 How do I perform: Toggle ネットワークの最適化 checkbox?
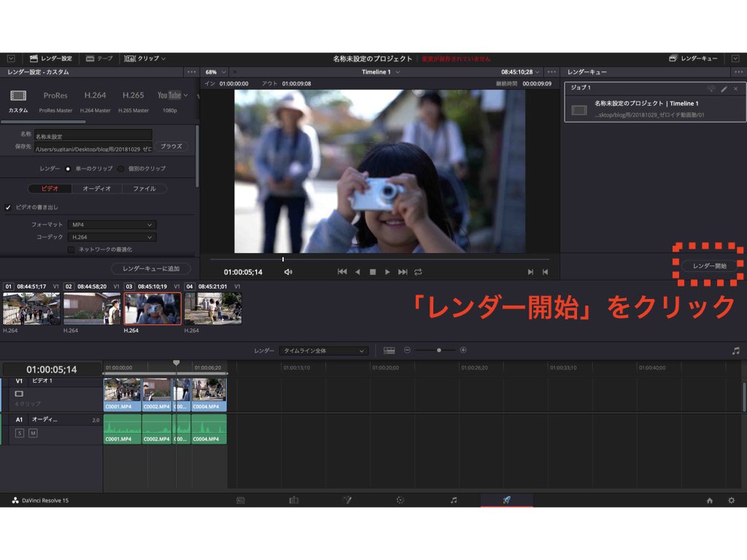(71, 249)
